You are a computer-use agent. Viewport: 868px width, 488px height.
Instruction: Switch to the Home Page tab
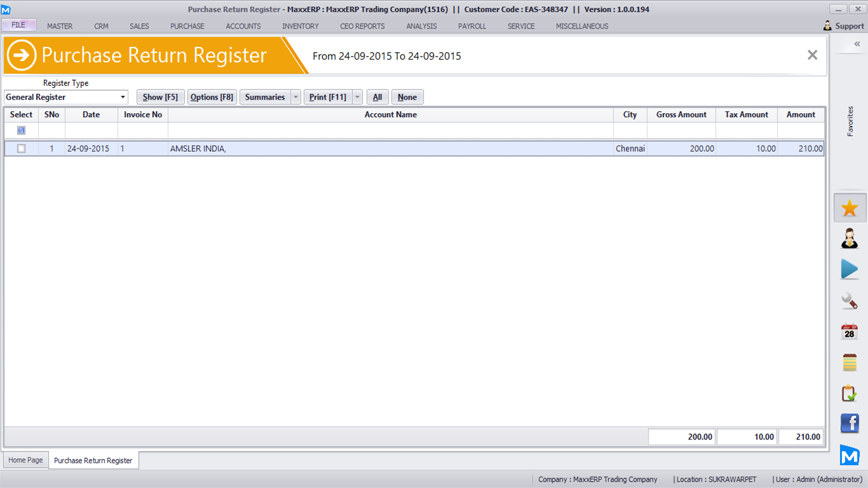25,460
